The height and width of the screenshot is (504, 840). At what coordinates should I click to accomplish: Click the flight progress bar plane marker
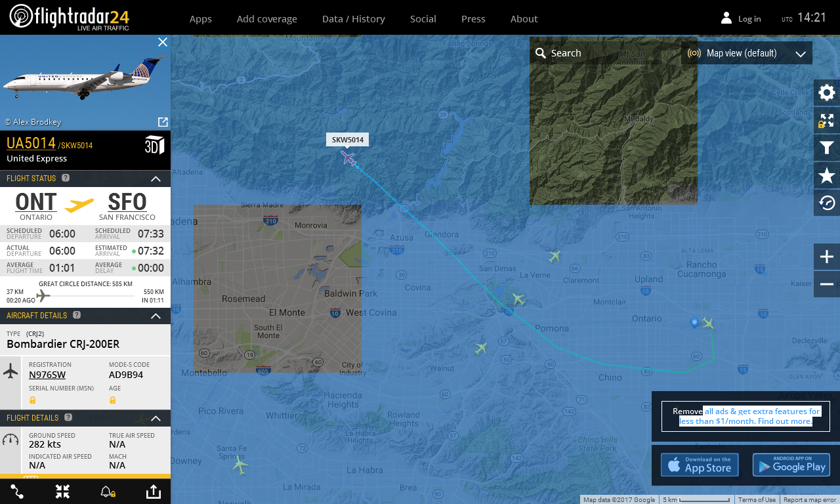43,296
